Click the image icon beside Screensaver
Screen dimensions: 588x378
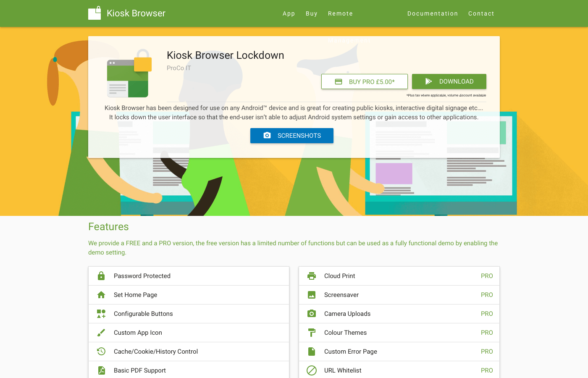tap(312, 295)
